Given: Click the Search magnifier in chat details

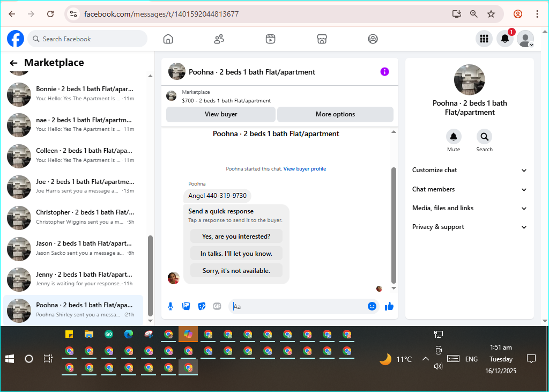Looking at the screenshot, I should click(484, 137).
